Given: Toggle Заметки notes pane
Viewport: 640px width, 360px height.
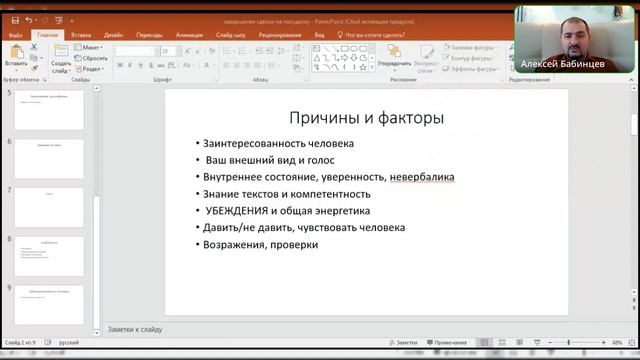Looking at the screenshot, I should (403, 342).
